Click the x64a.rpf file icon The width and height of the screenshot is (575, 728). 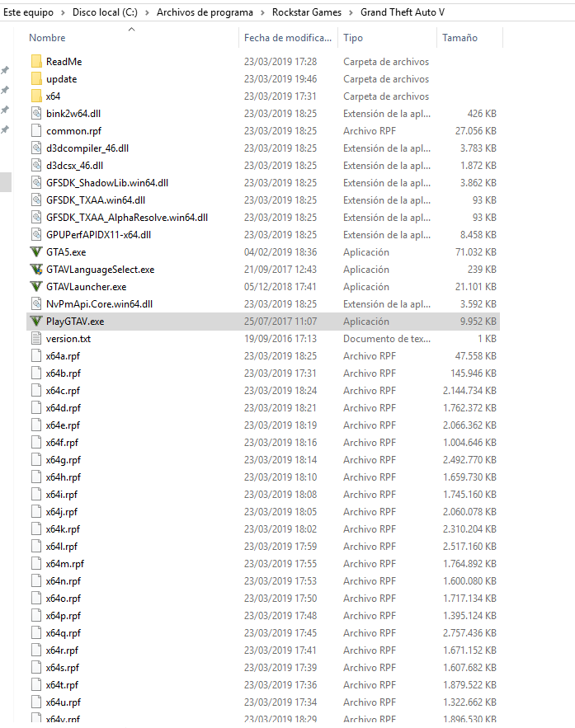pos(36,356)
